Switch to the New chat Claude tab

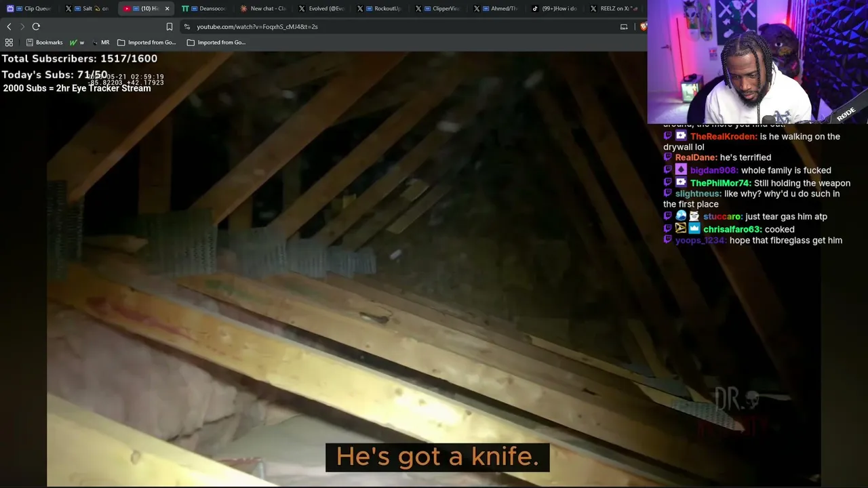tap(263, 9)
